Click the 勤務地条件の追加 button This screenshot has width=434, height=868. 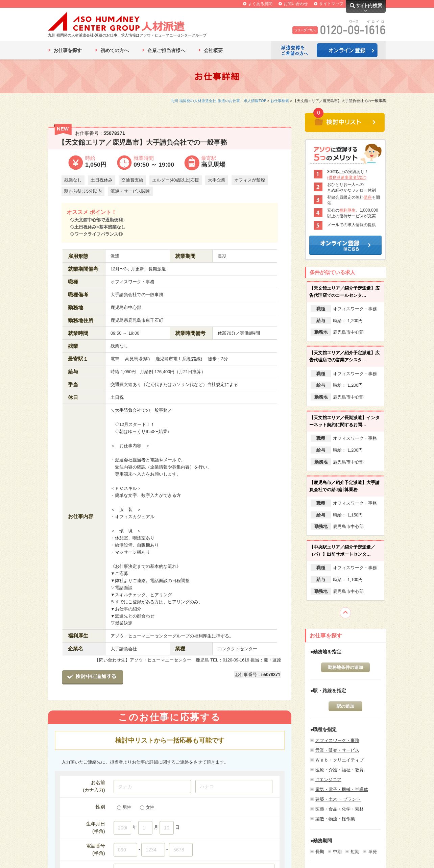coord(345,667)
